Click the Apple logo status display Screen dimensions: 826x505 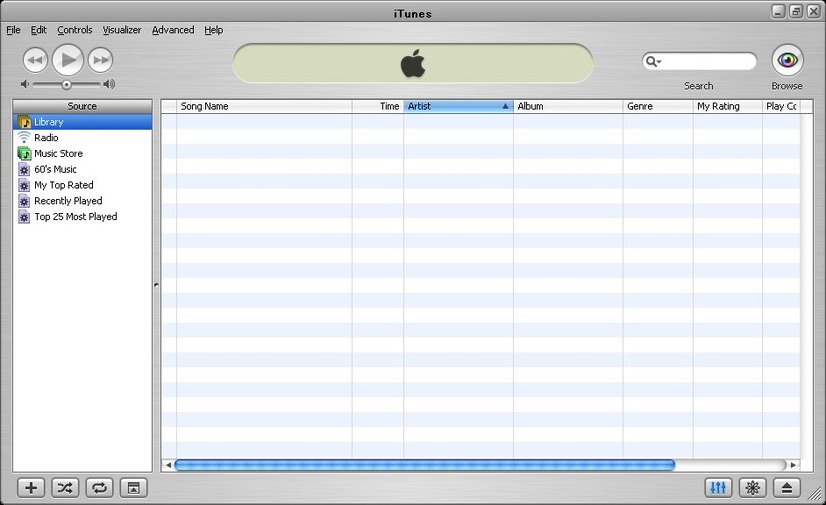click(x=413, y=63)
